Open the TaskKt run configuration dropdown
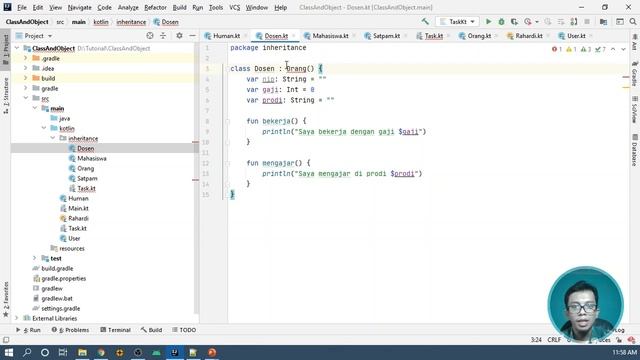 tap(457, 22)
